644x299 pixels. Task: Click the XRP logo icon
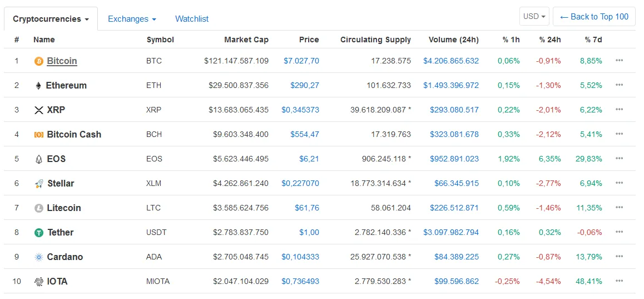click(x=38, y=110)
